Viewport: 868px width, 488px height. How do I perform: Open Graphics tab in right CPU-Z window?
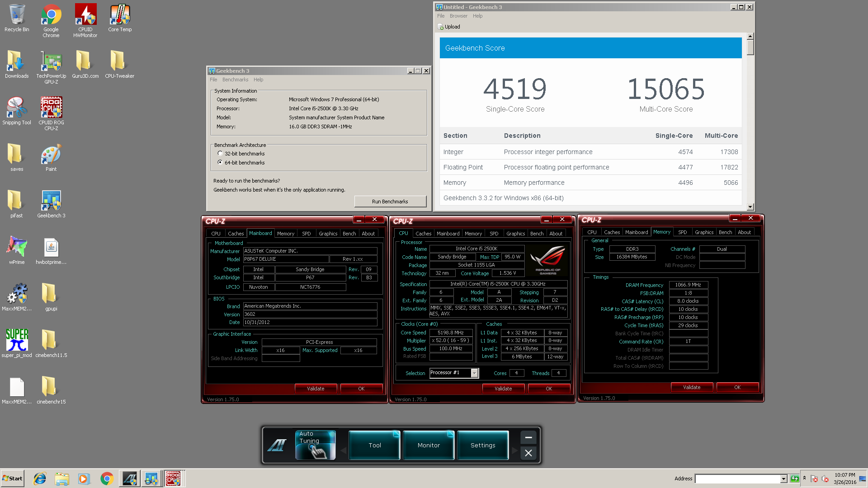click(x=704, y=232)
